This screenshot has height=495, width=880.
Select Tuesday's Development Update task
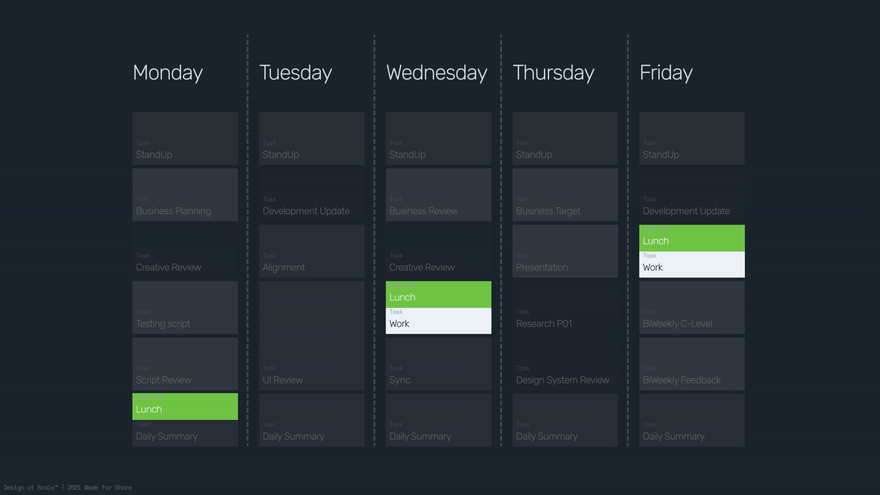tap(311, 195)
